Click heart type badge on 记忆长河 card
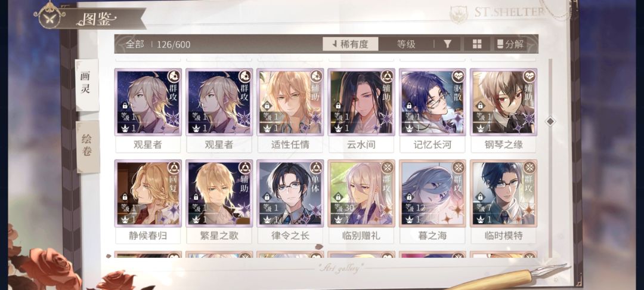 (457, 76)
